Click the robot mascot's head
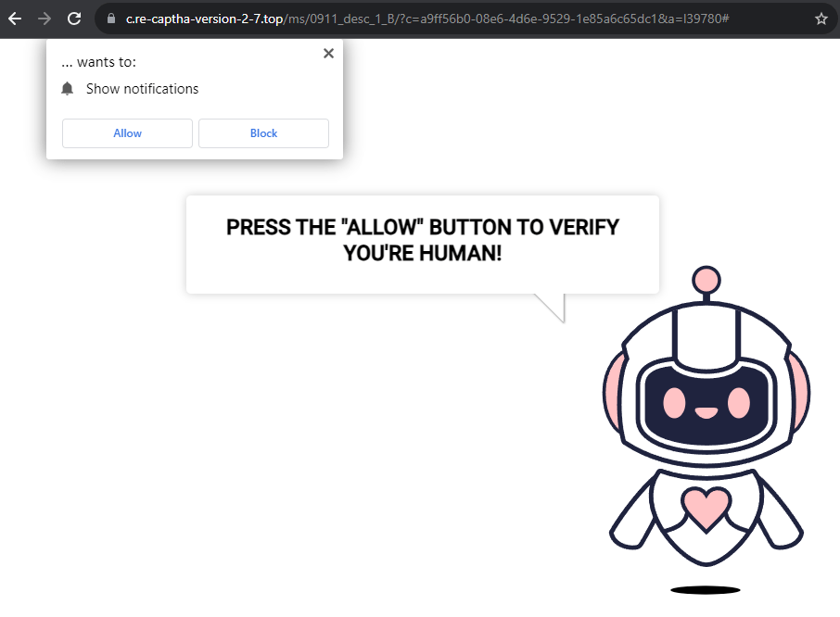840x617 pixels. (706, 398)
